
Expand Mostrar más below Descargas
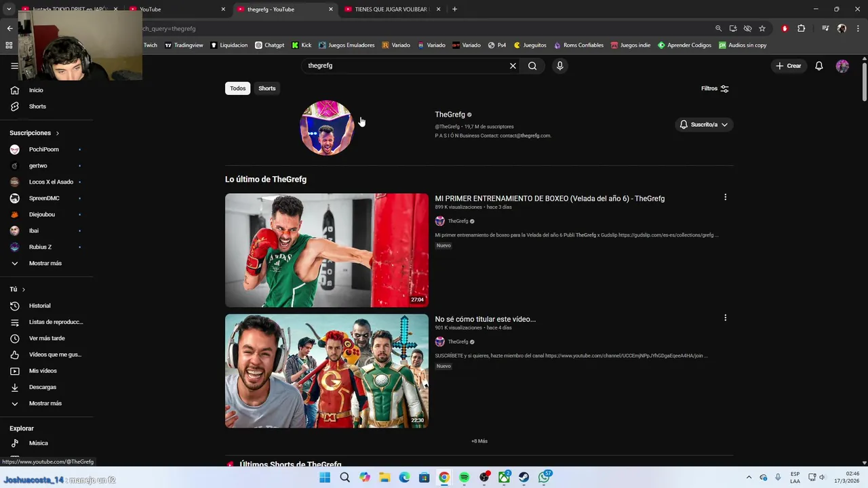pos(45,403)
